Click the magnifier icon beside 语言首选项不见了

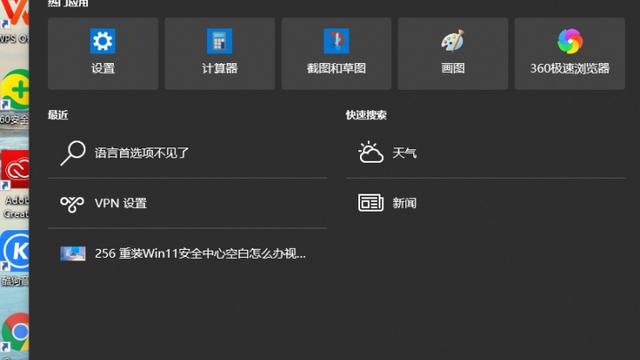(x=73, y=153)
